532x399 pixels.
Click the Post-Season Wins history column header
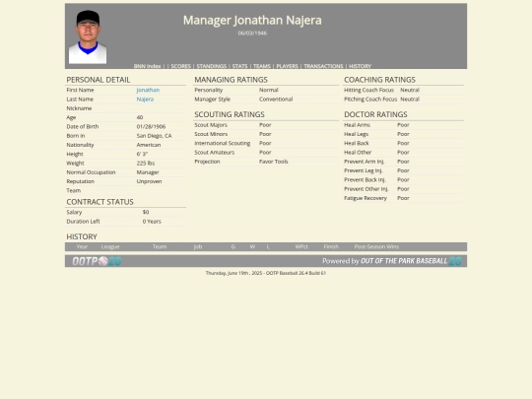376,246
